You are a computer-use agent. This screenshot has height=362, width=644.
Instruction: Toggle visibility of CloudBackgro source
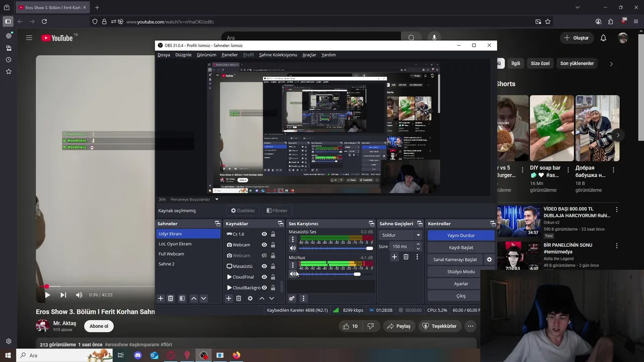point(264,288)
